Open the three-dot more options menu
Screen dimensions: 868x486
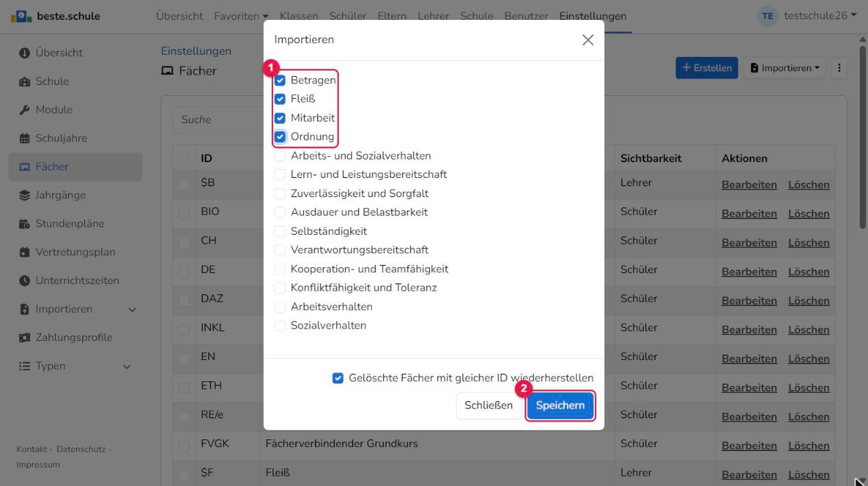pos(839,68)
